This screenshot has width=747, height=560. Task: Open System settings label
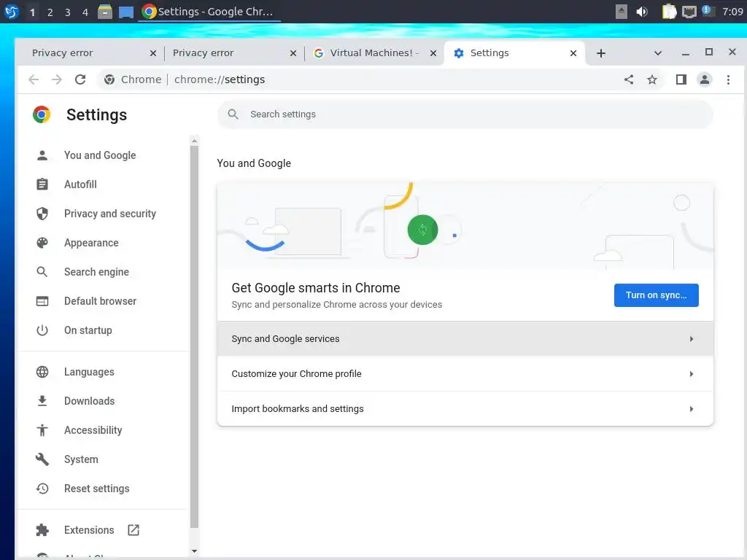82,459
